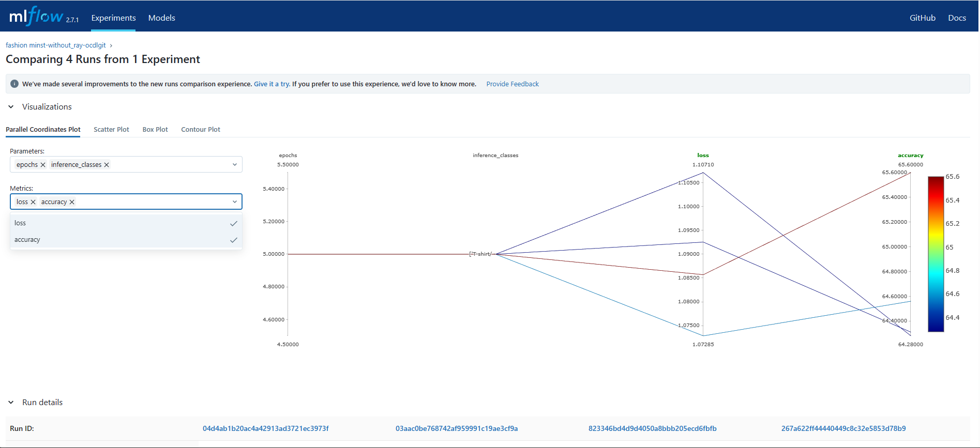The image size is (980, 448).
Task: Click the info icon in the banner
Action: pos(14,84)
